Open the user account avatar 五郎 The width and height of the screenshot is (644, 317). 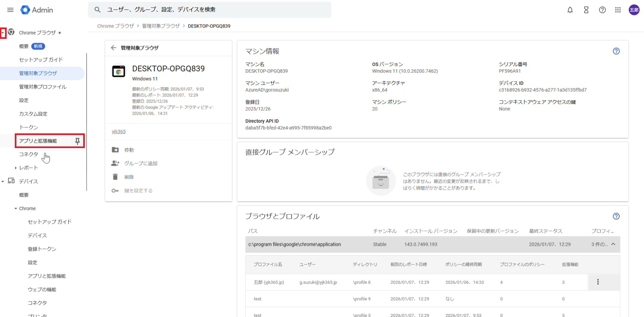pyautogui.click(x=634, y=10)
